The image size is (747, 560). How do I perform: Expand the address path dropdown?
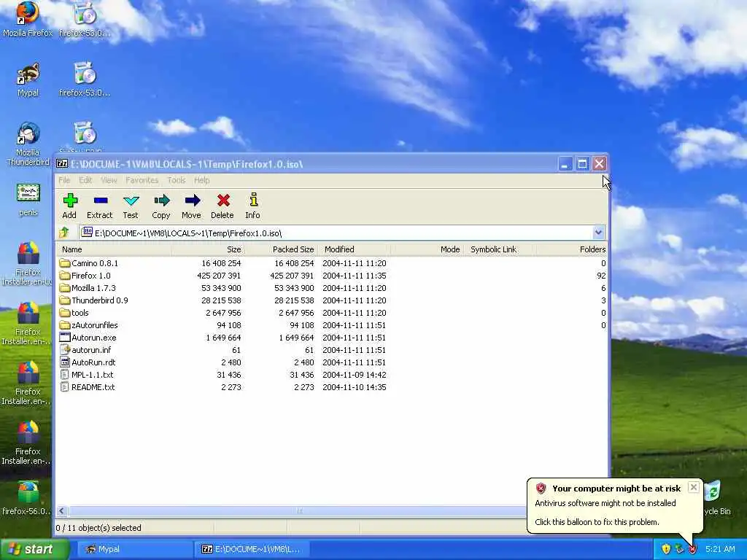tap(598, 233)
